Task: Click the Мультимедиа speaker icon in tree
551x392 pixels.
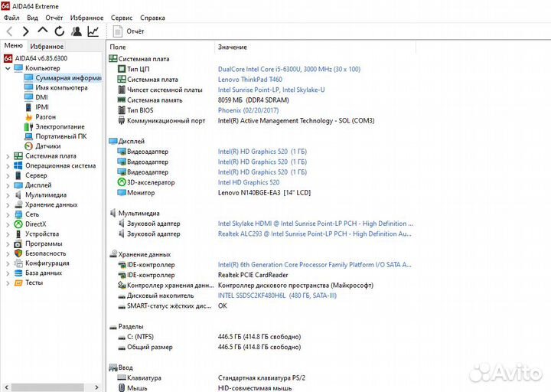Action: 18,194
